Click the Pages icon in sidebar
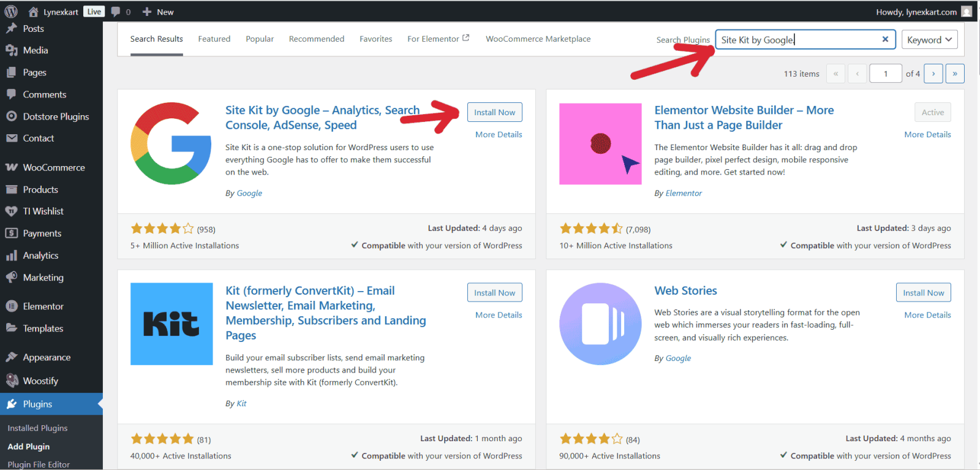The width and height of the screenshot is (980, 470). pyautogui.click(x=11, y=72)
